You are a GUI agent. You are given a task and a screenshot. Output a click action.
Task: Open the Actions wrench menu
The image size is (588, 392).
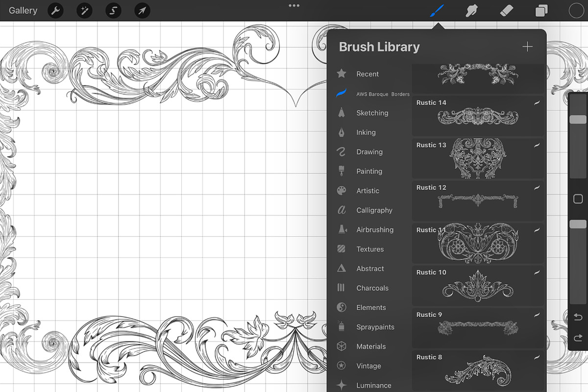pos(55,10)
